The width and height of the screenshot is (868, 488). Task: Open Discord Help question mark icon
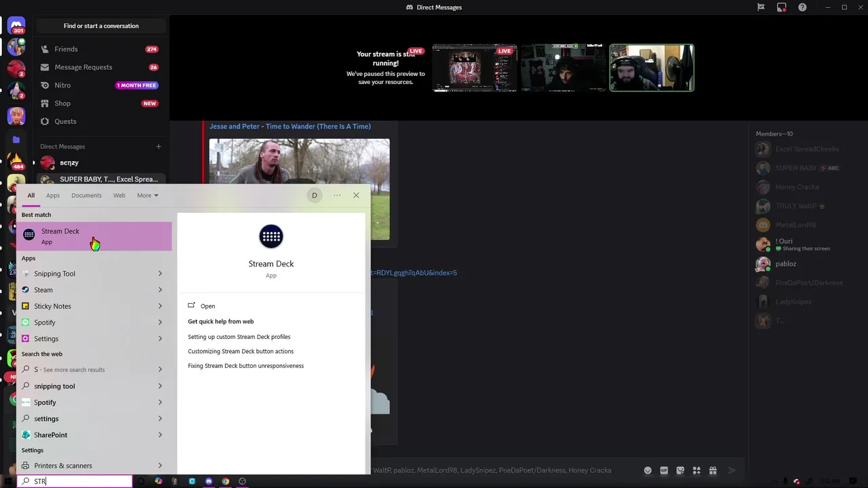click(802, 7)
